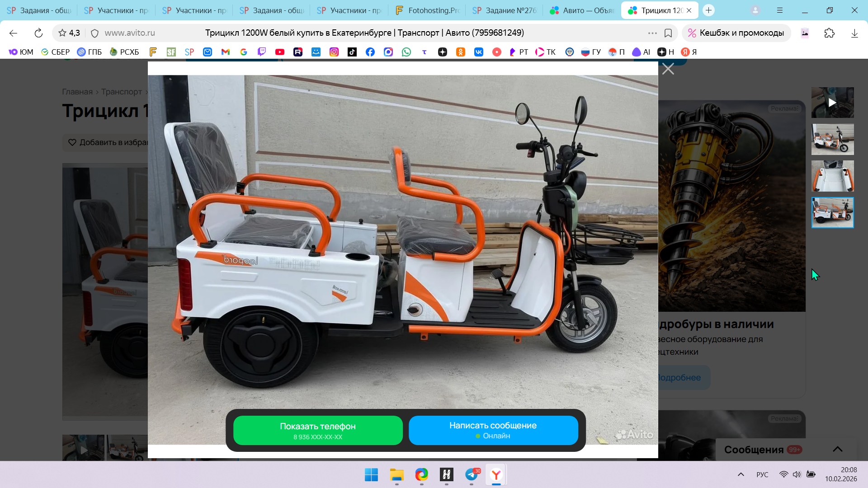The image size is (868, 488).
Task: Open the page options three-dots menu
Action: tap(652, 33)
